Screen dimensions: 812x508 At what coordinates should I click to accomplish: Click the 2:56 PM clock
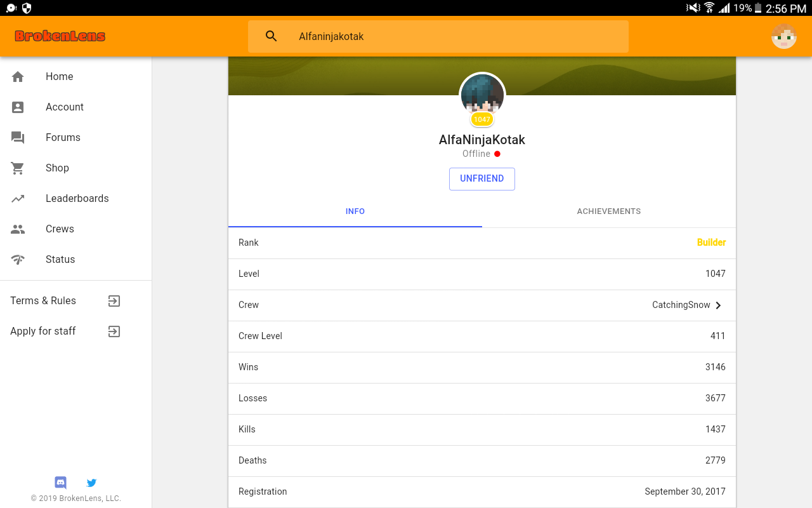click(786, 8)
